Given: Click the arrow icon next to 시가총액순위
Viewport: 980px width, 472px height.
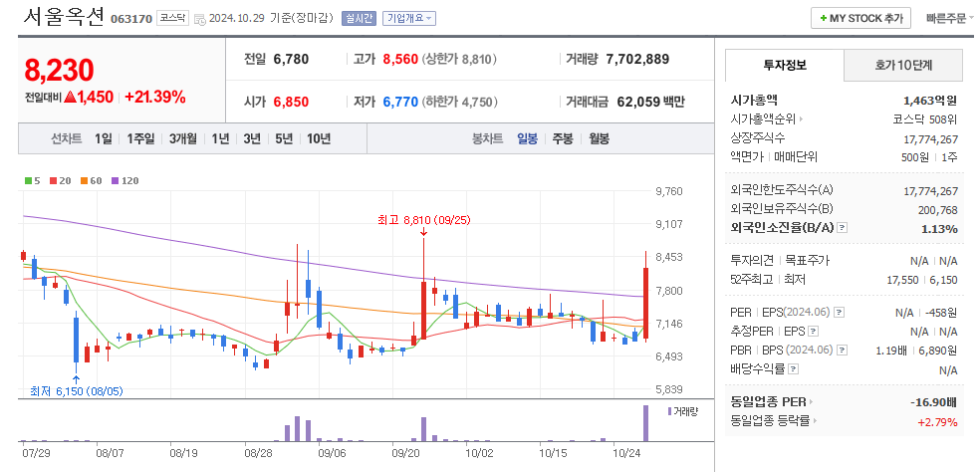Looking at the screenshot, I should pyautogui.click(x=802, y=118).
